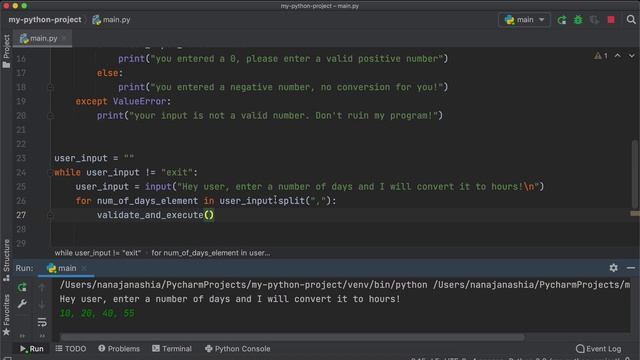
Task: Click the console input line 10, 20, 40, 55
Action: click(97, 313)
